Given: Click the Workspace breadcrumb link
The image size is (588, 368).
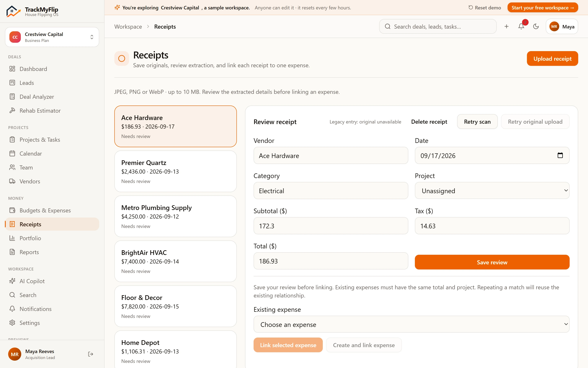Looking at the screenshot, I should pyautogui.click(x=128, y=27).
